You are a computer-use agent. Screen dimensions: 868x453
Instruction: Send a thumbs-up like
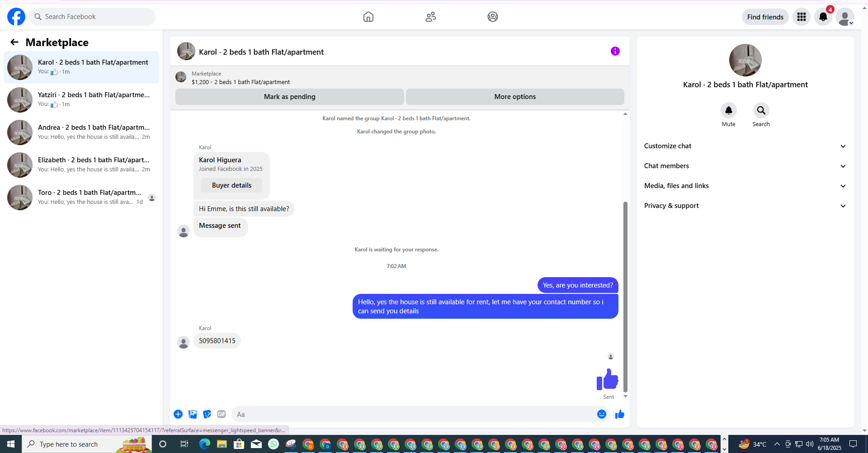620,414
